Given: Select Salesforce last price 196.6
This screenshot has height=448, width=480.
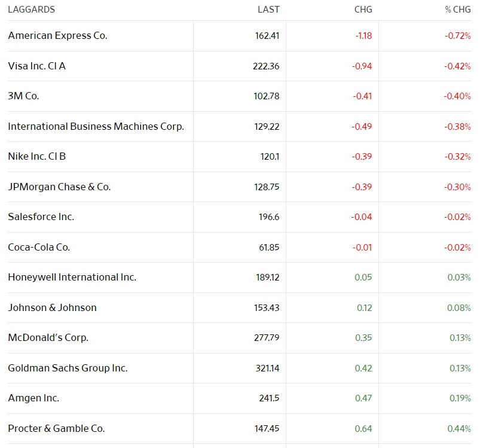Looking at the screenshot, I should pyautogui.click(x=269, y=217).
